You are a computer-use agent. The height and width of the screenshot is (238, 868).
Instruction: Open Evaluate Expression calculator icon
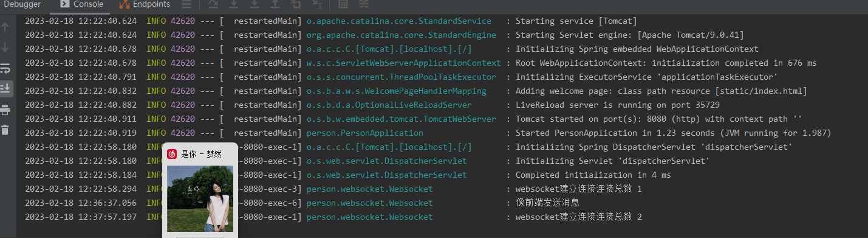click(343, 4)
